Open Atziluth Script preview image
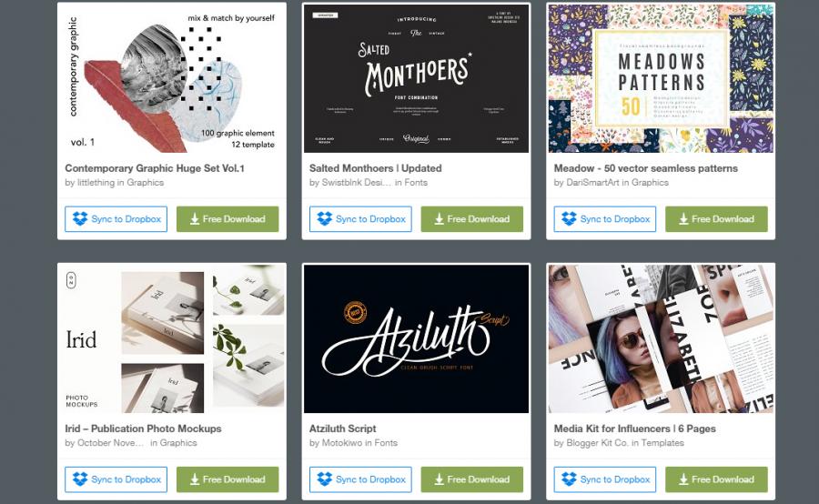This screenshot has height=504, width=819. 416,339
